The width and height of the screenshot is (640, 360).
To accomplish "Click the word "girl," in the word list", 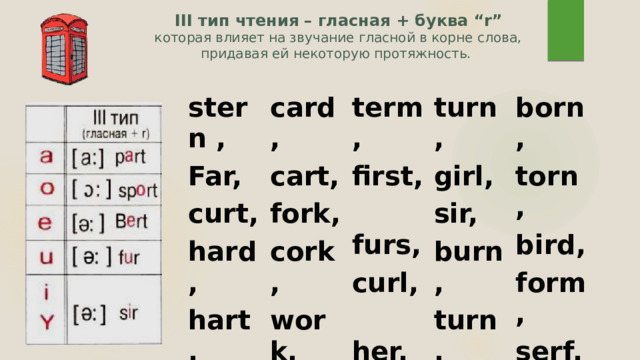I will [x=463, y=178].
